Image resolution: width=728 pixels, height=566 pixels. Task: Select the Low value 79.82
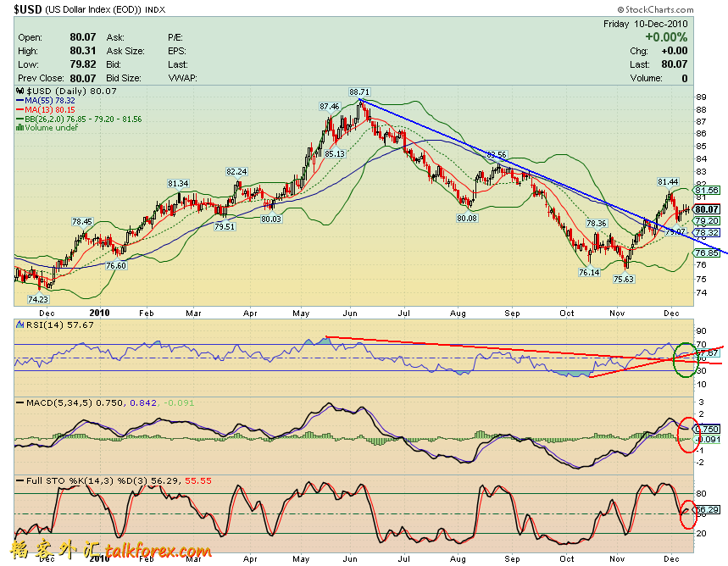click(x=83, y=64)
